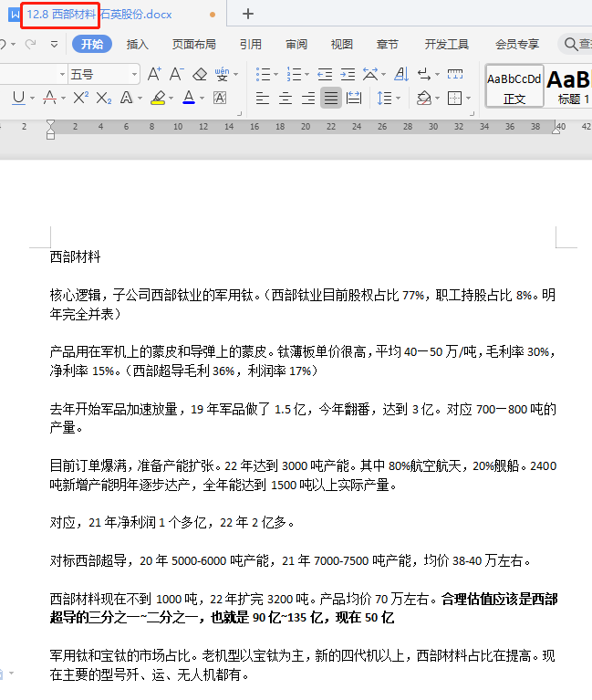Open 章节 ribbon tab

click(x=387, y=44)
